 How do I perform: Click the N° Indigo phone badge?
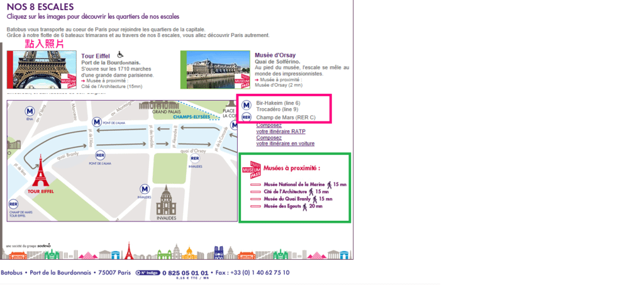click(148, 273)
